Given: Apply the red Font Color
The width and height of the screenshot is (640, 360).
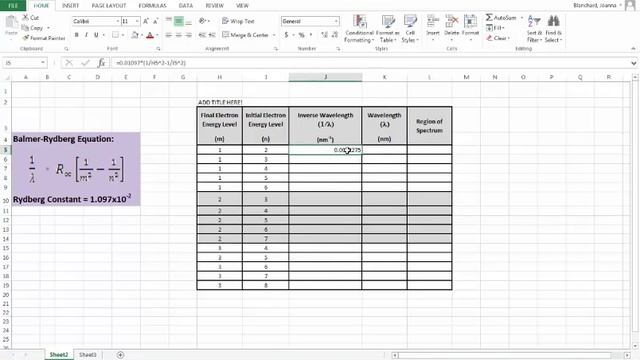Looking at the screenshot, I should (150, 35).
